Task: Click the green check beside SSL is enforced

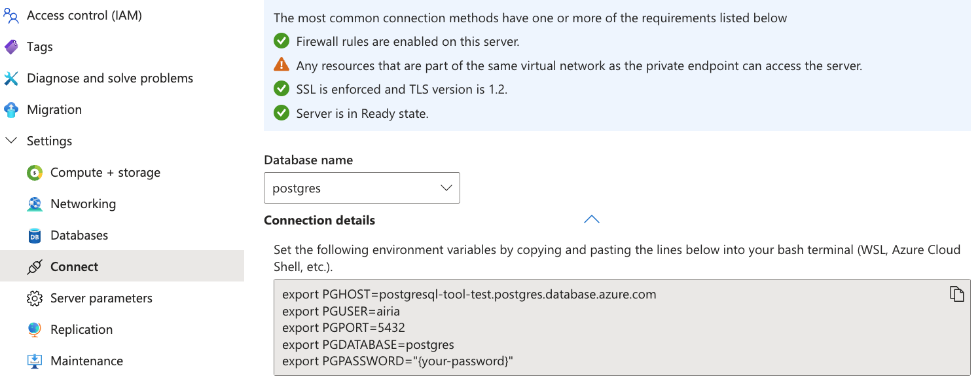Action: [x=281, y=89]
